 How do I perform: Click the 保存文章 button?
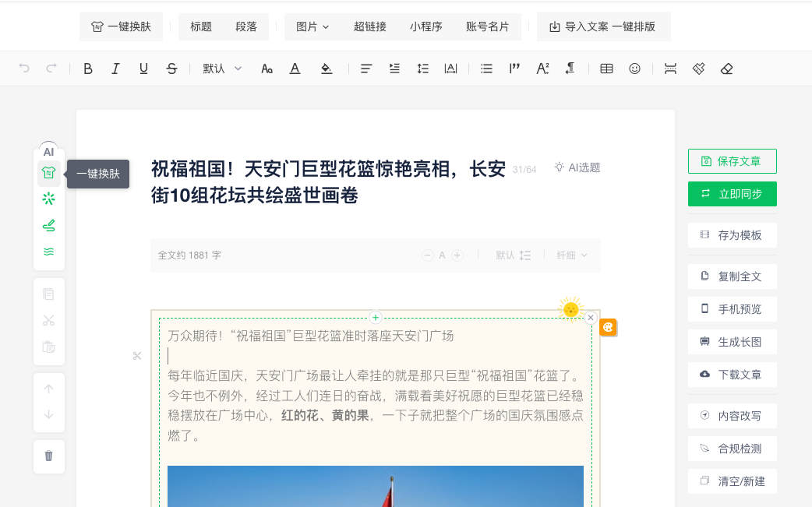click(x=733, y=161)
